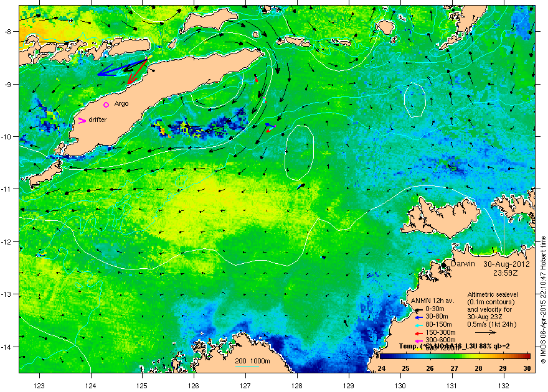Click the colorbar tick label '27'

[x=454, y=368]
